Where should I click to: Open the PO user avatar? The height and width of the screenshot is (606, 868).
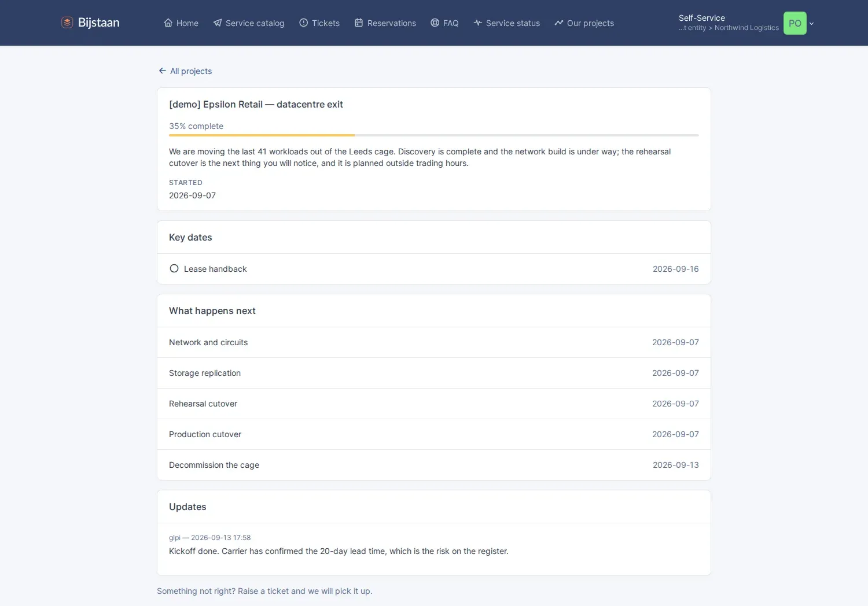[x=795, y=23]
